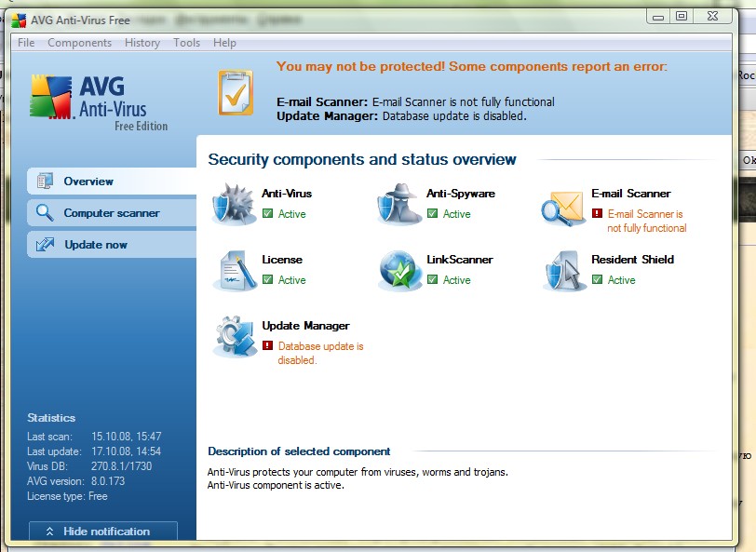Click the header line 'Update Manager: Database update is disabled'
Image resolution: width=756 pixels, height=552 pixels.
[401, 116]
